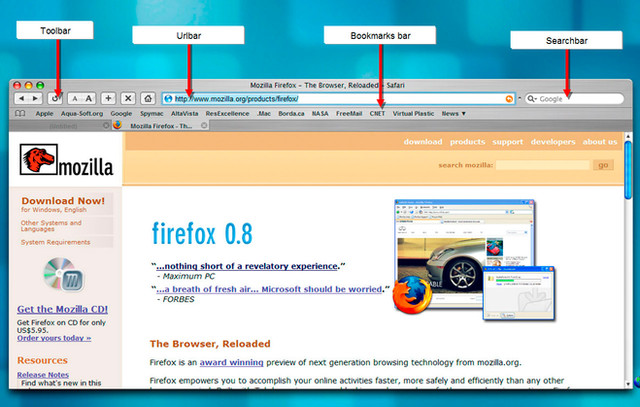Click the download navigation link
Screen dimensions: 640x407
(x=423, y=142)
